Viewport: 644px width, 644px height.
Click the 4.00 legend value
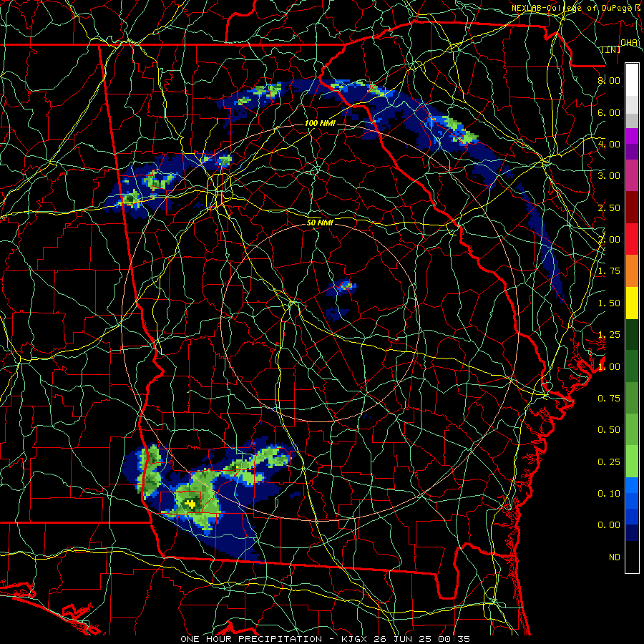[609, 144]
